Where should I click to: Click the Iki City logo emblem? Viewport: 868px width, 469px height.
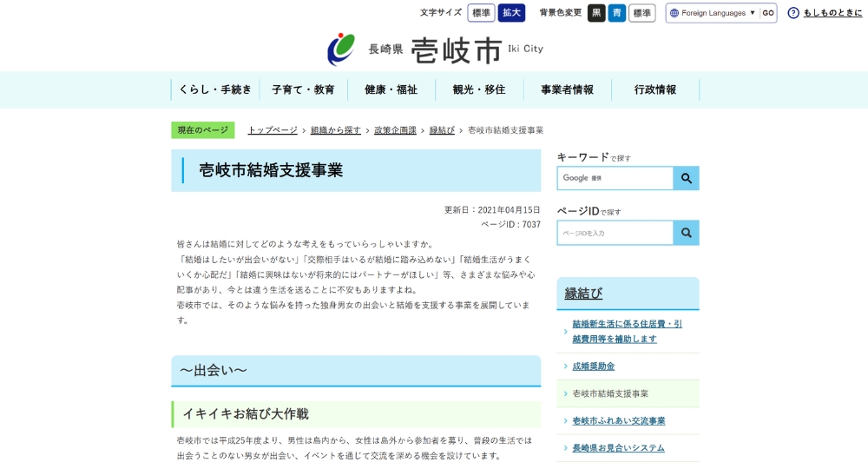pos(341,49)
